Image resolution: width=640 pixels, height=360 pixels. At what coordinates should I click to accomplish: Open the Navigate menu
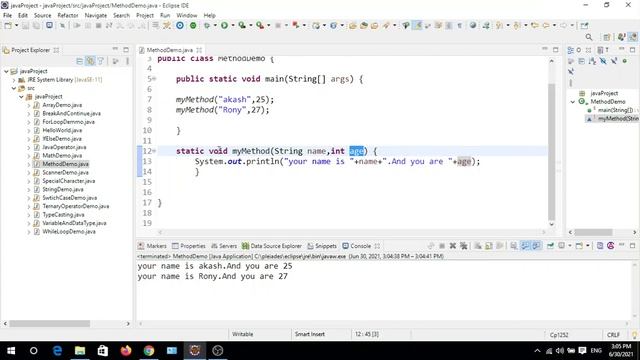pyautogui.click(x=96, y=15)
